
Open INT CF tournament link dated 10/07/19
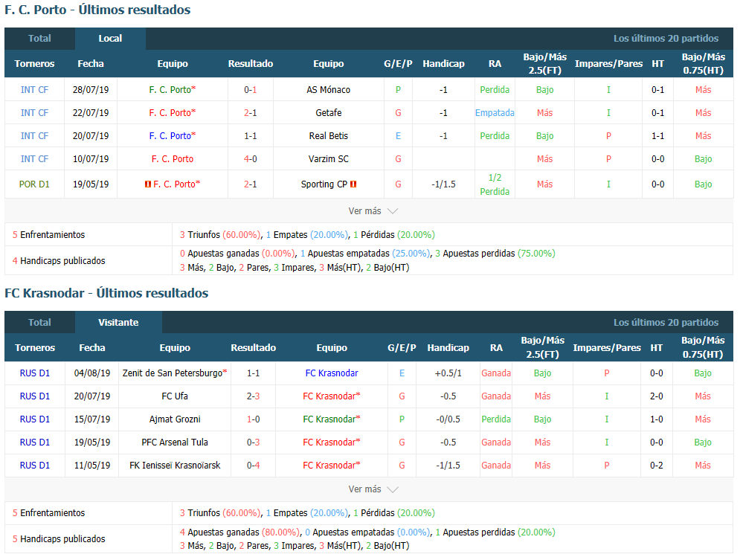point(34,159)
